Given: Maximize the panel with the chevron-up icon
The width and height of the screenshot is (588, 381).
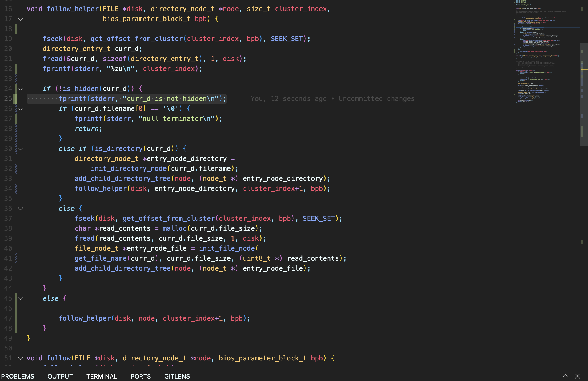Looking at the screenshot, I should (x=565, y=376).
